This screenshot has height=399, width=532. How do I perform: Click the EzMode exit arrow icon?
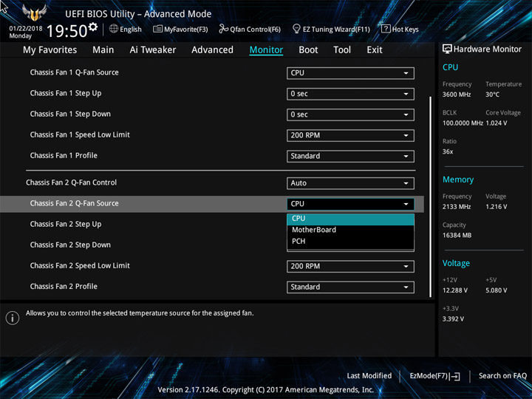pyautogui.click(x=454, y=376)
